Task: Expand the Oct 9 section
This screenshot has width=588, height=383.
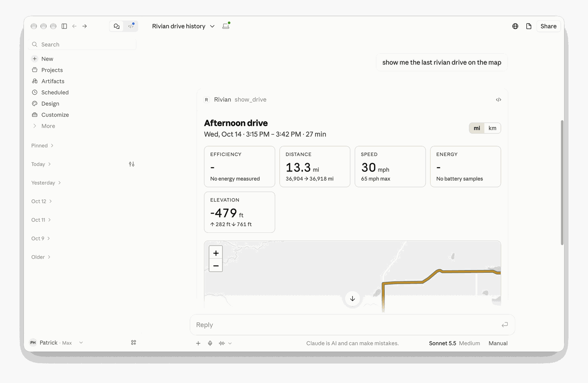Action: coord(40,238)
